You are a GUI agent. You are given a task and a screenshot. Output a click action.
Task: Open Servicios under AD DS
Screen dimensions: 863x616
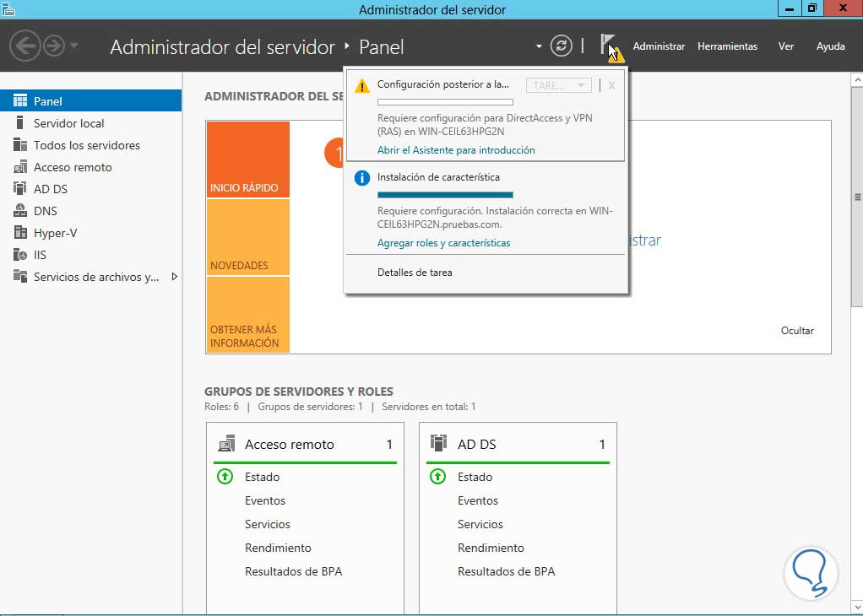pos(480,524)
